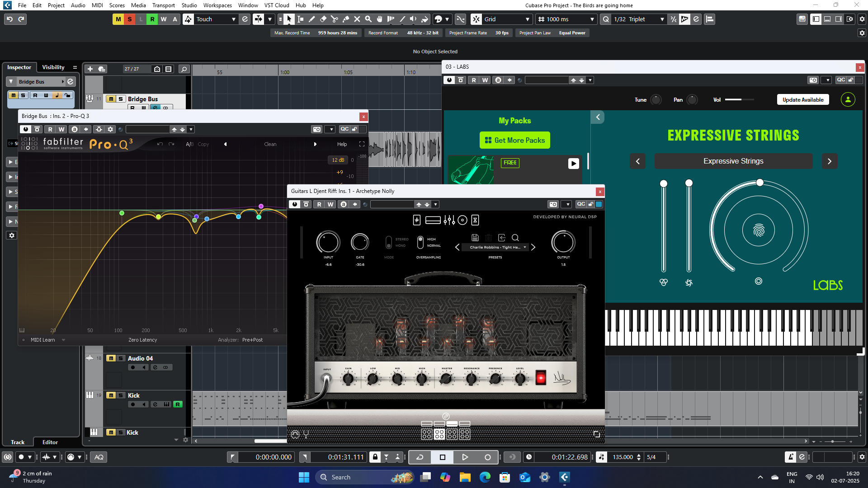Click Pro-Q 3 MIDI Learn button
This screenshot has height=488, width=868.
(x=42, y=340)
